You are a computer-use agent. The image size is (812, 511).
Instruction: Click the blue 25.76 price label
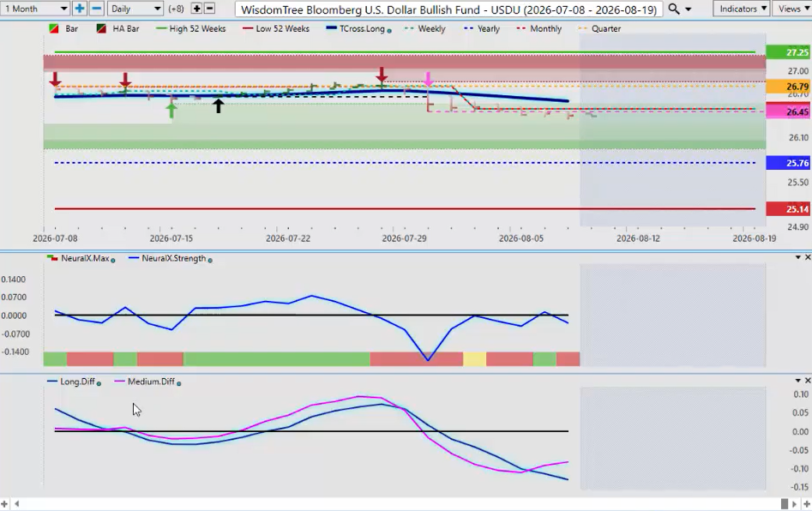(789, 163)
